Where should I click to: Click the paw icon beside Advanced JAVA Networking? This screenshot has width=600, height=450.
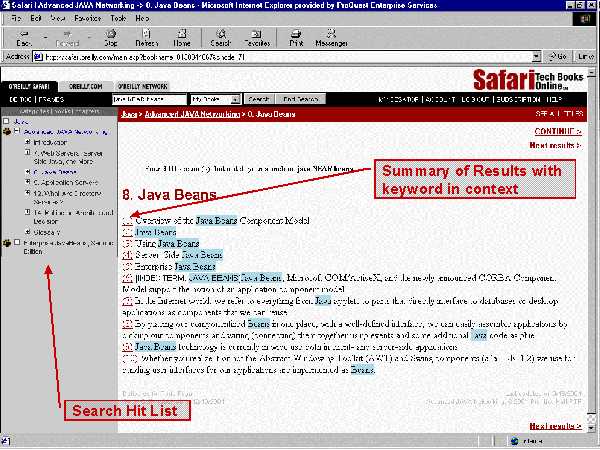coord(7,132)
